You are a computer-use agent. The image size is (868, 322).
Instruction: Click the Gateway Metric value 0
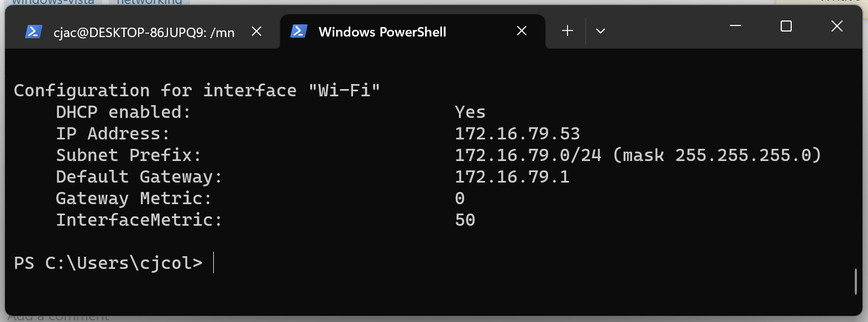(460, 199)
